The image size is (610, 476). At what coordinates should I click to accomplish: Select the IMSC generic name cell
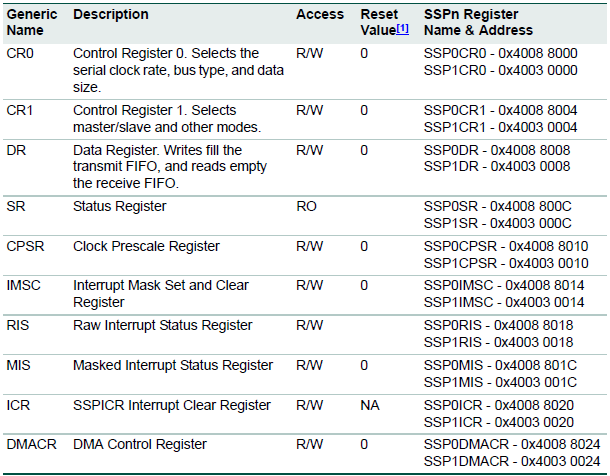tap(23, 285)
